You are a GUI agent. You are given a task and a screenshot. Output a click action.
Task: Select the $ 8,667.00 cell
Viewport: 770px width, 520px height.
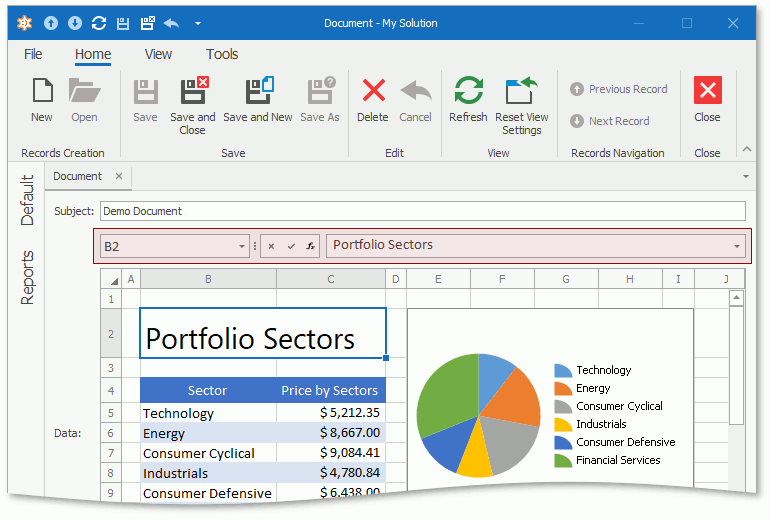pyautogui.click(x=331, y=433)
